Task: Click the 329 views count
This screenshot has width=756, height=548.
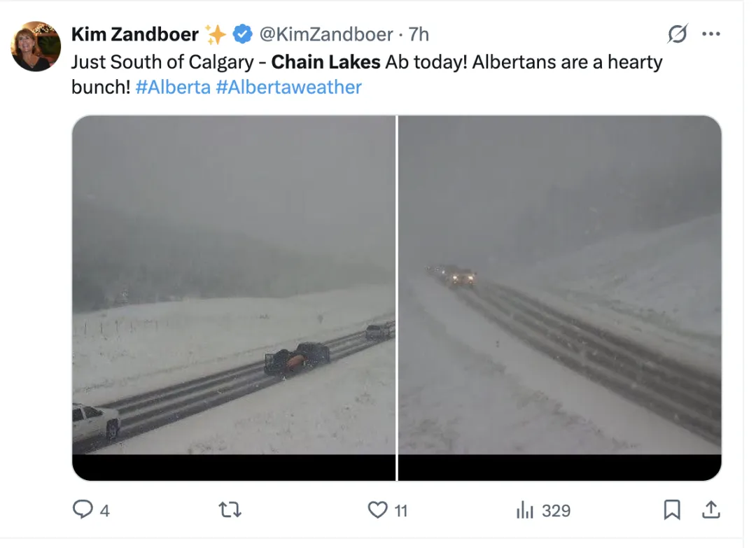Action: pos(556,510)
